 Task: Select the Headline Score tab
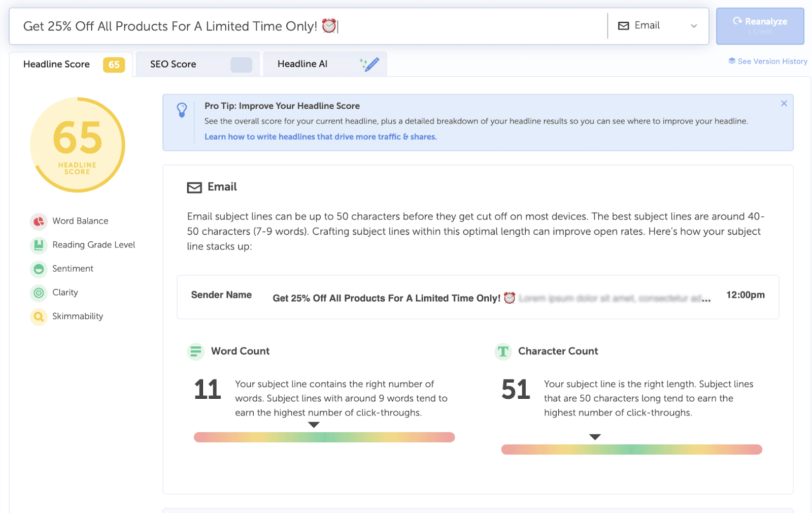(56, 65)
